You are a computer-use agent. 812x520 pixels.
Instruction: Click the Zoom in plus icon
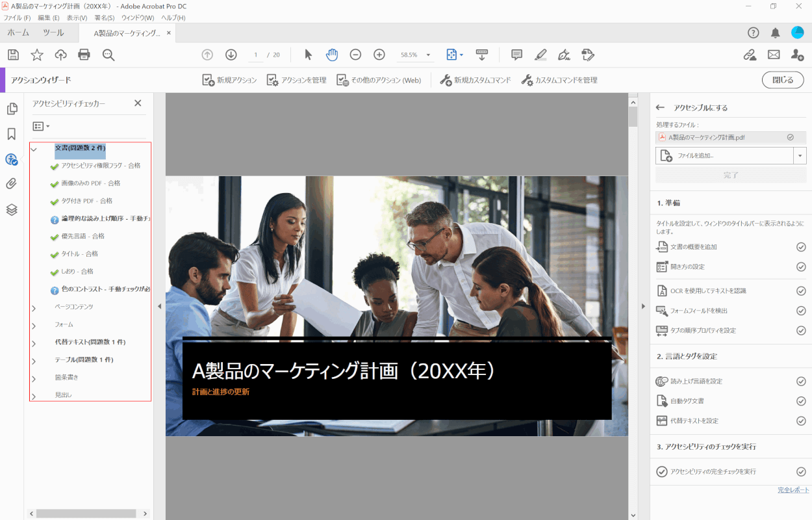379,55
